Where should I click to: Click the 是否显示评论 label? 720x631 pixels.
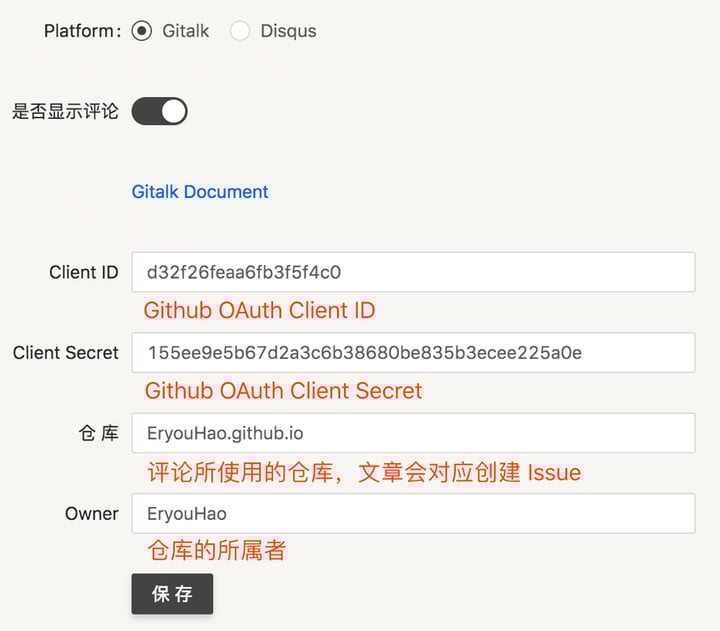tap(65, 111)
